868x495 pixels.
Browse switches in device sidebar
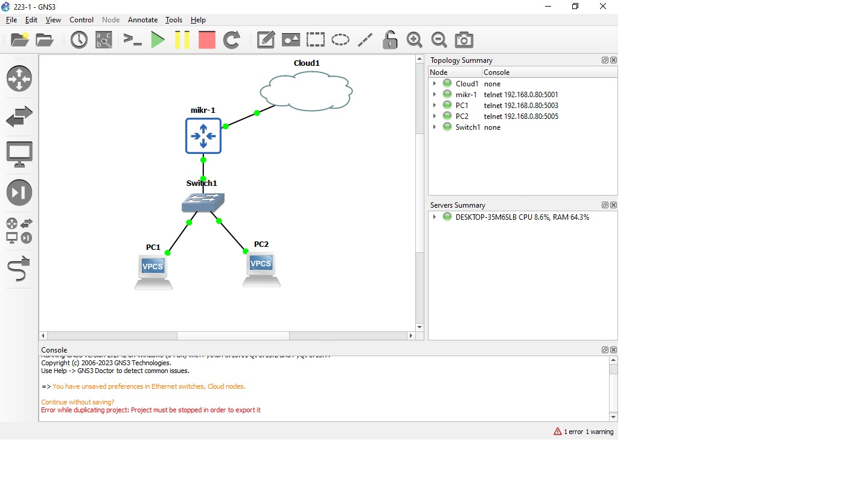pyautogui.click(x=19, y=117)
